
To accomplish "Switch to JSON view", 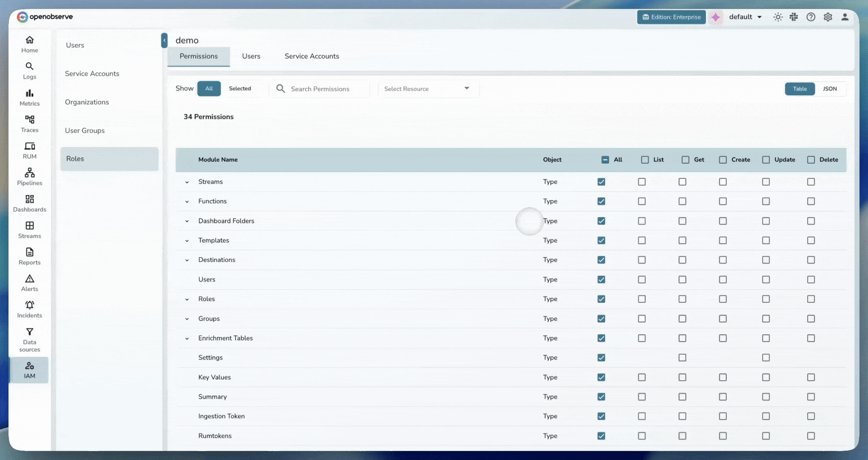I will tap(830, 89).
